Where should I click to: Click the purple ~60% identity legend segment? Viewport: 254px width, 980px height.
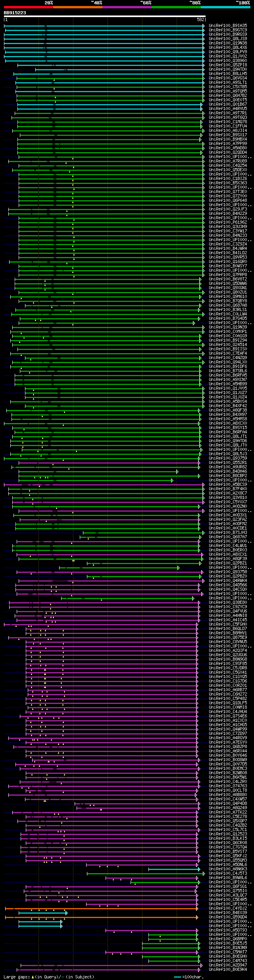coord(127,7)
